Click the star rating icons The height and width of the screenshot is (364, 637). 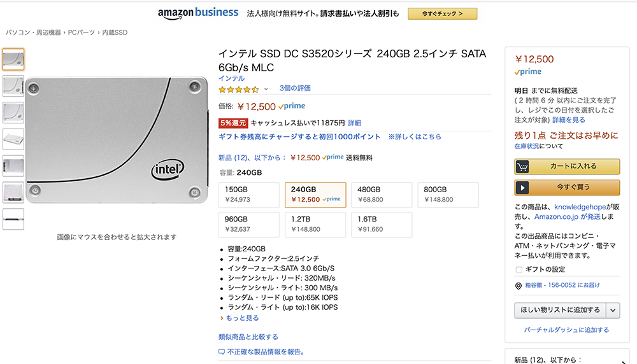239,89
